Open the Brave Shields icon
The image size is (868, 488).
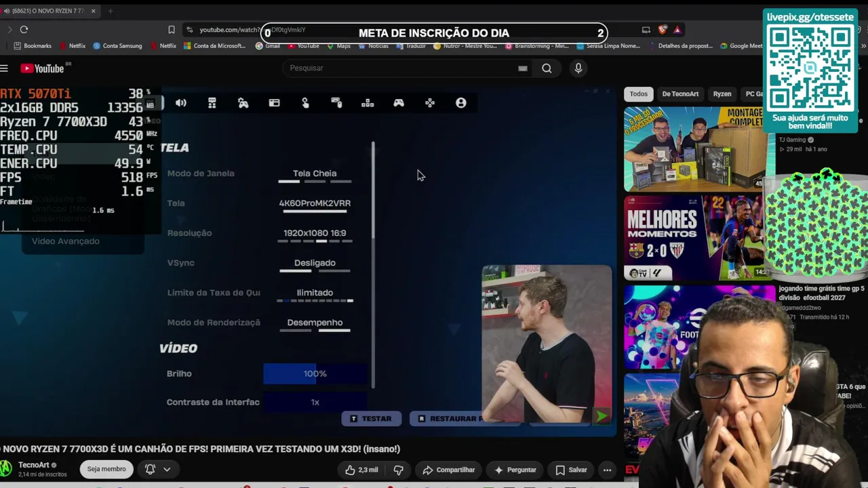[663, 30]
